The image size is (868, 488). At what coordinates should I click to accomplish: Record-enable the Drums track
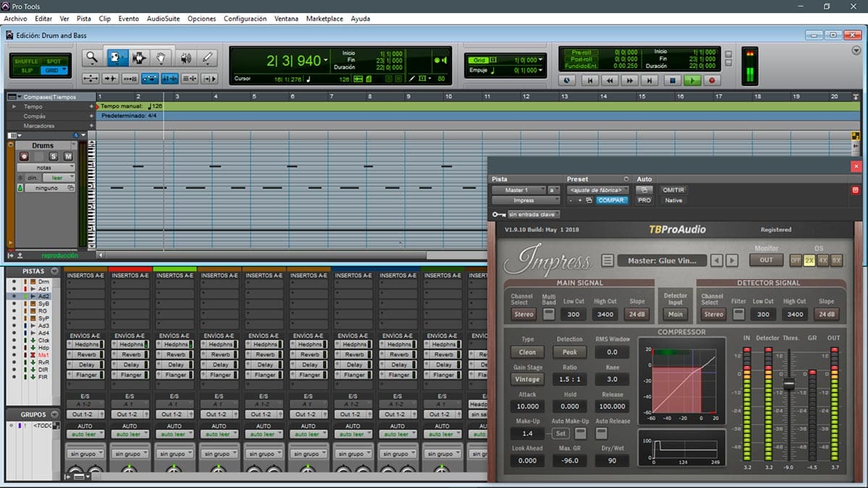[x=24, y=156]
